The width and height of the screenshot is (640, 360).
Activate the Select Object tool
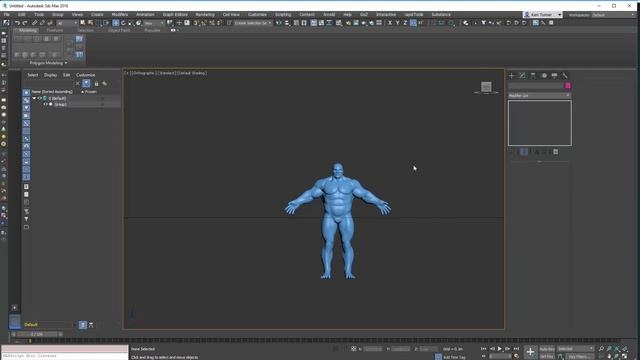pyautogui.click(x=83, y=23)
